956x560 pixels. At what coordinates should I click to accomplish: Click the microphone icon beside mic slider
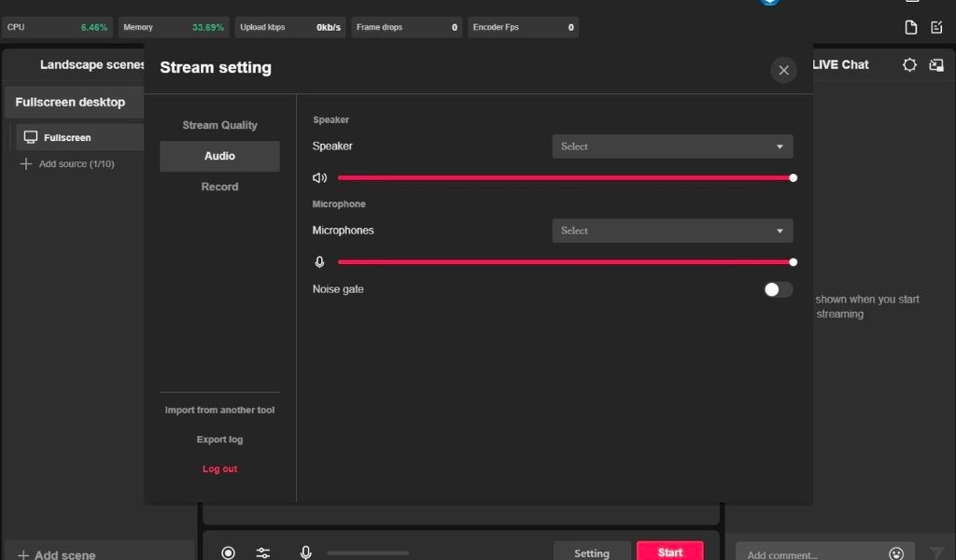click(x=319, y=262)
